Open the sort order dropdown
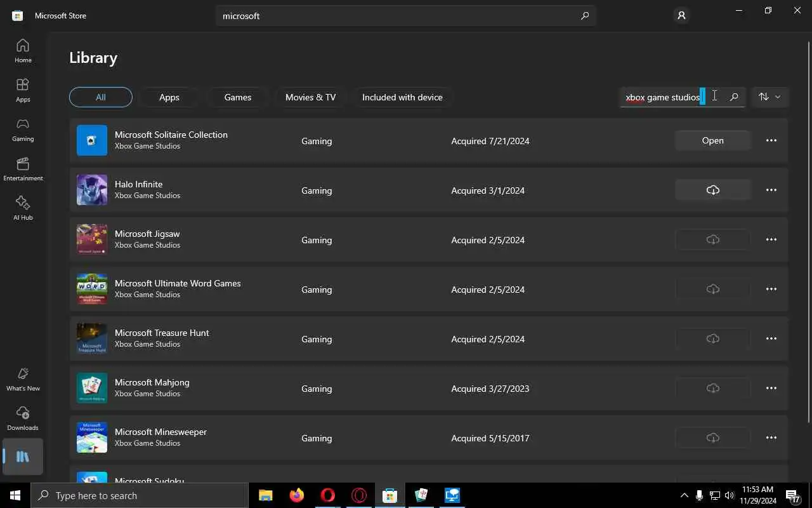The height and width of the screenshot is (508, 812). click(x=769, y=97)
